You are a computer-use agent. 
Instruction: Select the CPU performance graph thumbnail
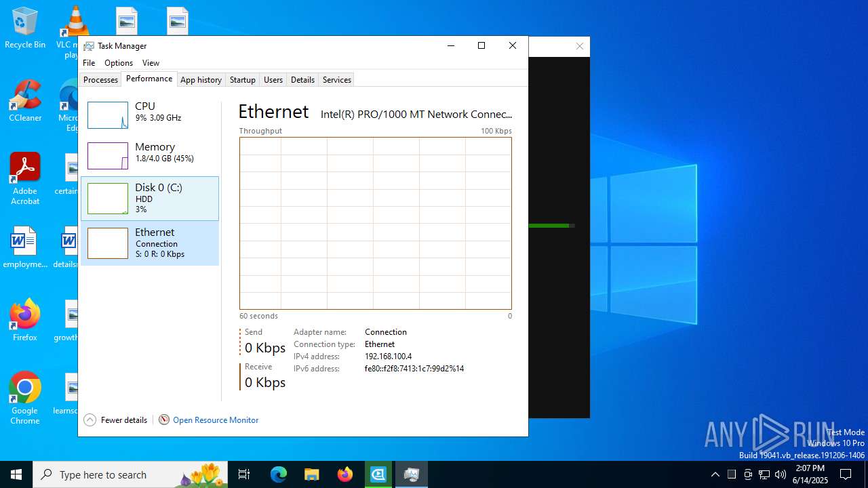point(108,115)
